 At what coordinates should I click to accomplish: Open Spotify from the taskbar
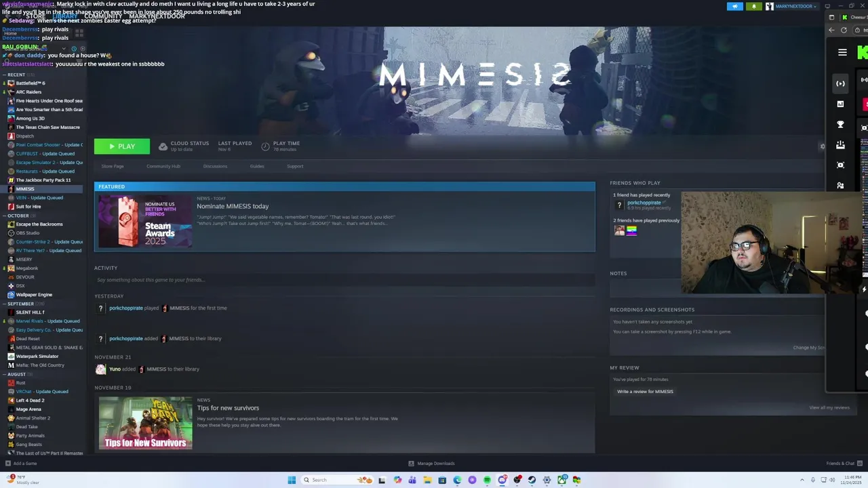(x=487, y=480)
